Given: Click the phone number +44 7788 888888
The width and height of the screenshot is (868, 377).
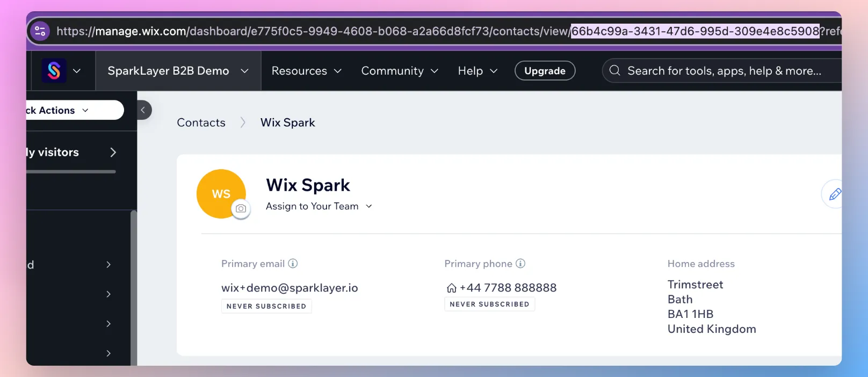Looking at the screenshot, I should pyautogui.click(x=508, y=288).
